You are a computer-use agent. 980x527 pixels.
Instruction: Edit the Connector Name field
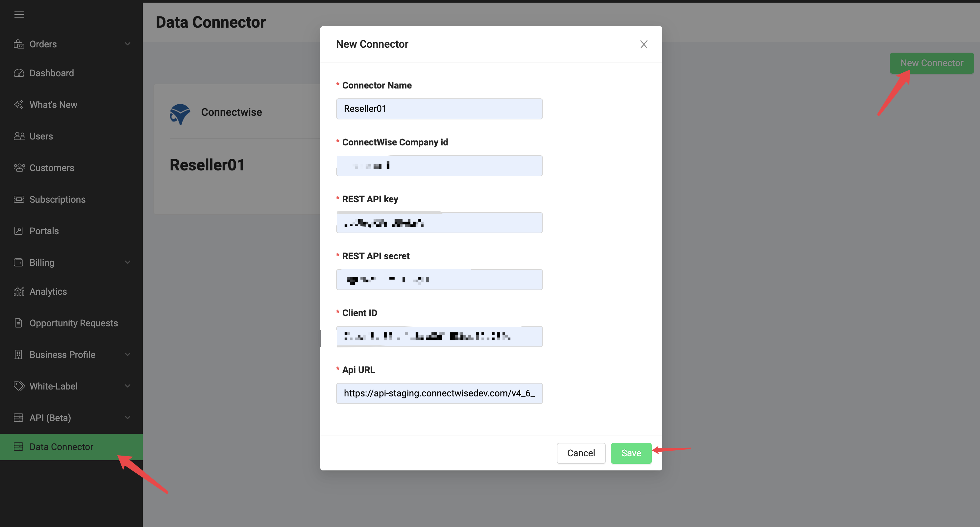pyautogui.click(x=439, y=109)
